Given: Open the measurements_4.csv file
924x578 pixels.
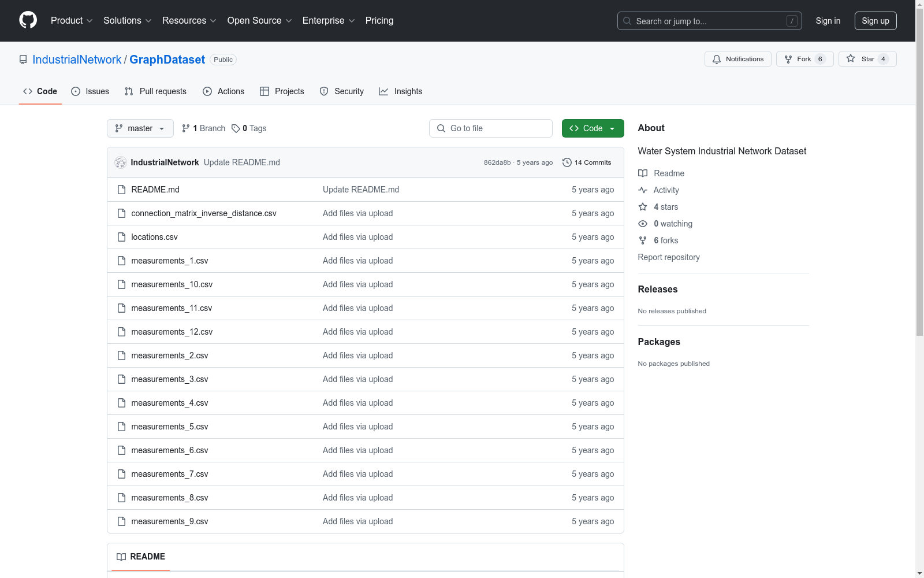Looking at the screenshot, I should 170,403.
